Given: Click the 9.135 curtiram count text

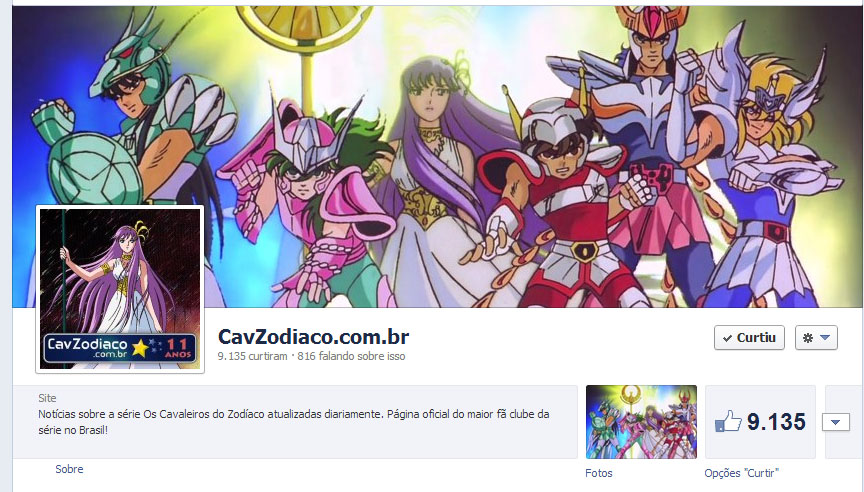Looking at the screenshot, I should (x=252, y=356).
